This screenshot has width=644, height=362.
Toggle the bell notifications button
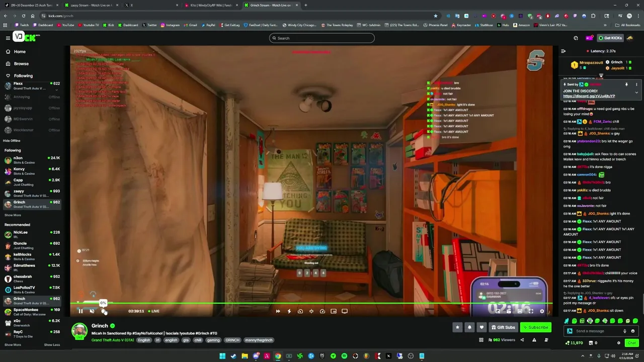[x=469, y=327]
